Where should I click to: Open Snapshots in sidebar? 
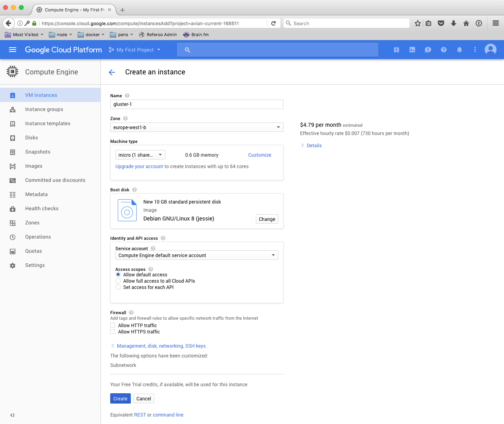(x=50, y=152)
